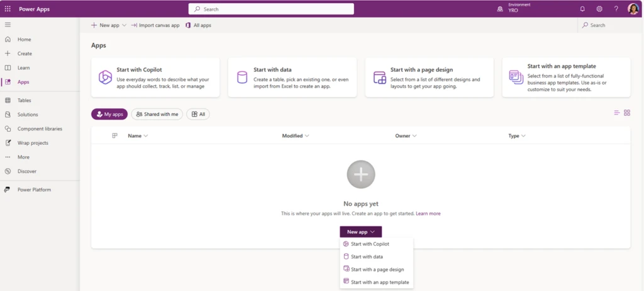Click the Power Apps title in header
644x291 pixels.
click(x=34, y=9)
